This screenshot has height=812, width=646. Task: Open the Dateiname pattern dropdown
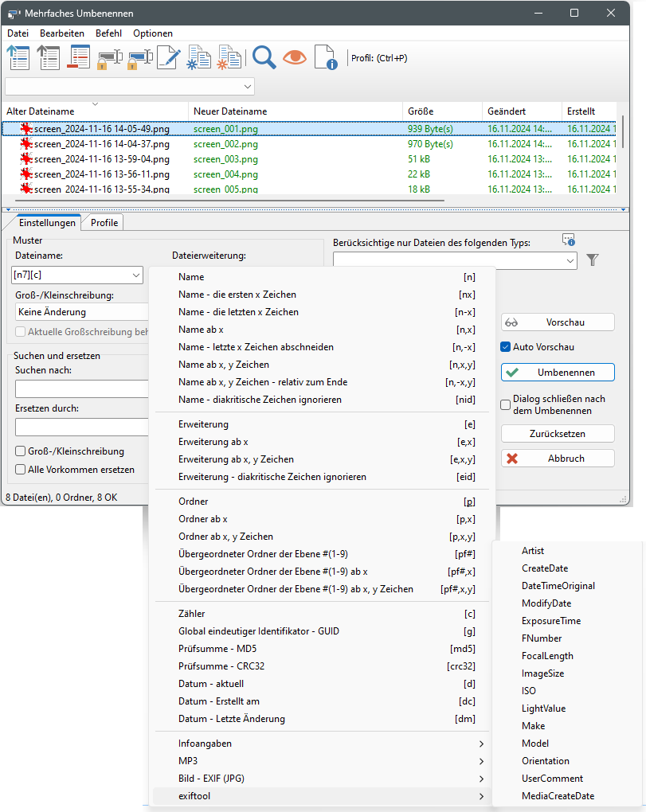(135, 275)
